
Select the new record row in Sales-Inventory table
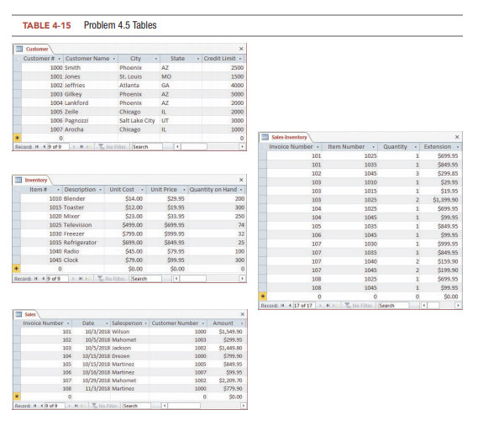tap(360, 297)
